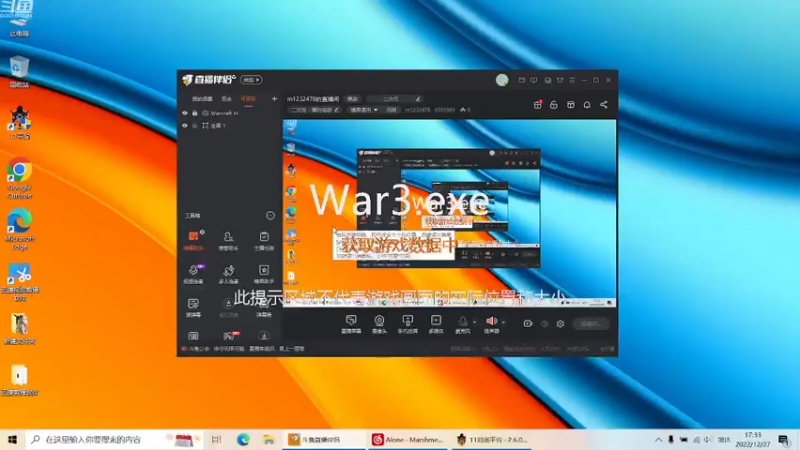Open the gift box icon with red dot

click(537, 105)
